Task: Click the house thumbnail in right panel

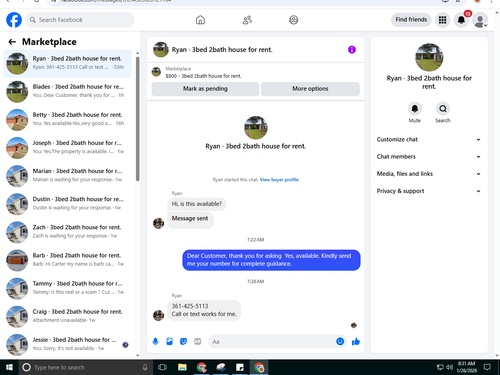Action: 429,57
